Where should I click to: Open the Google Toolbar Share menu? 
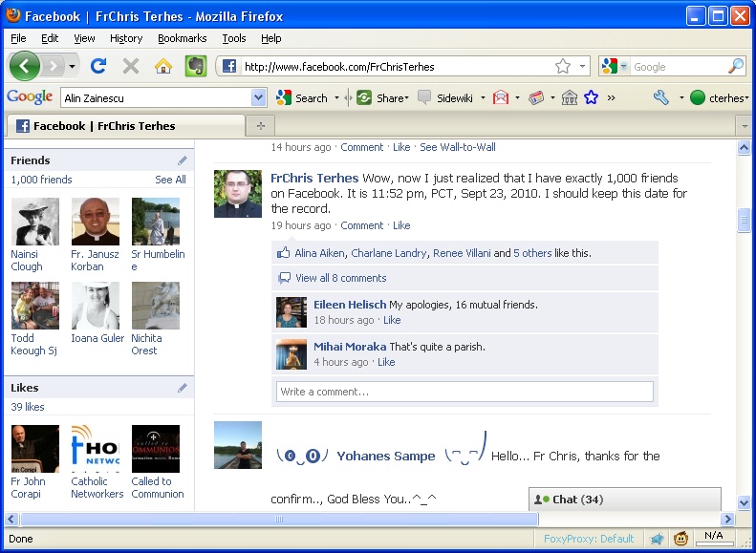click(383, 97)
